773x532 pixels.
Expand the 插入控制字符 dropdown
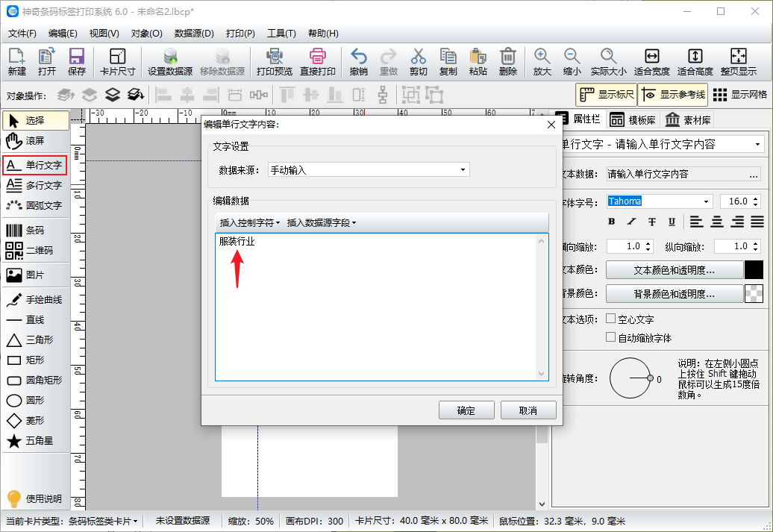pyautogui.click(x=249, y=222)
